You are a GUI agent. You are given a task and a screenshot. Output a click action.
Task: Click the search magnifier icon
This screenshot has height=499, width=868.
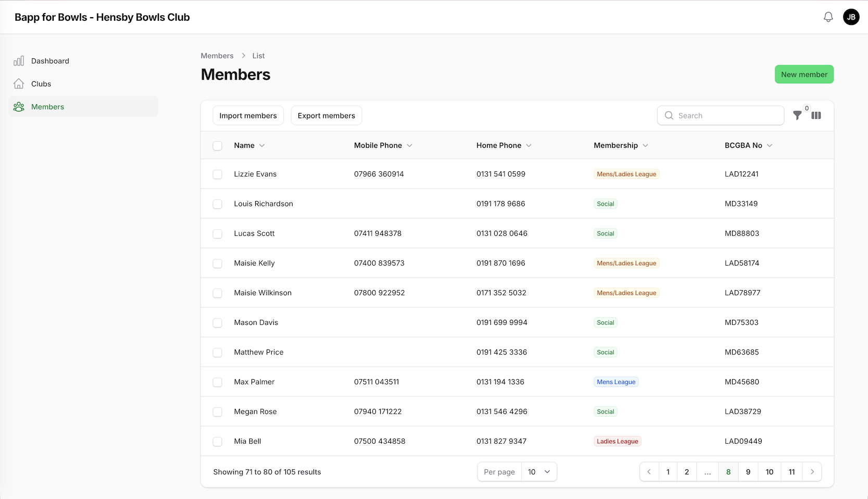tap(669, 115)
